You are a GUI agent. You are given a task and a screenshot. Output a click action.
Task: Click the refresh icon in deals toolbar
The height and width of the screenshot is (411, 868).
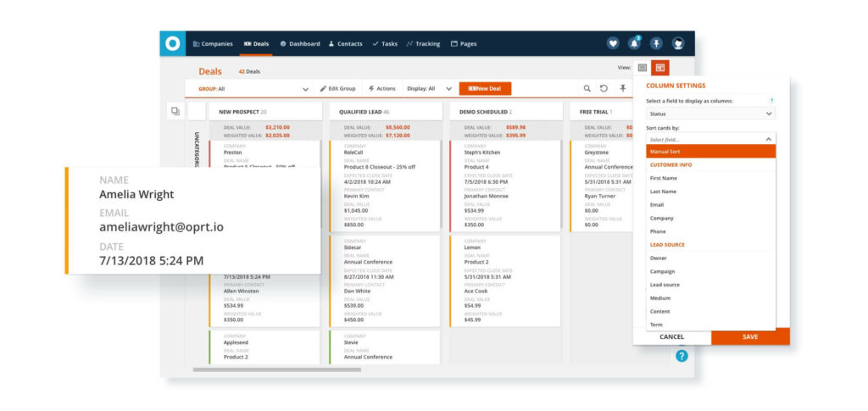[x=604, y=88]
